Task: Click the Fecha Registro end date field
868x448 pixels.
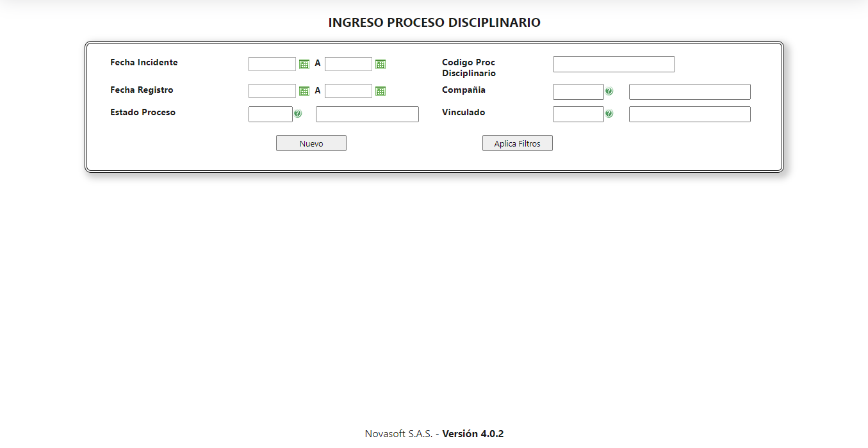Action: coord(348,90)
